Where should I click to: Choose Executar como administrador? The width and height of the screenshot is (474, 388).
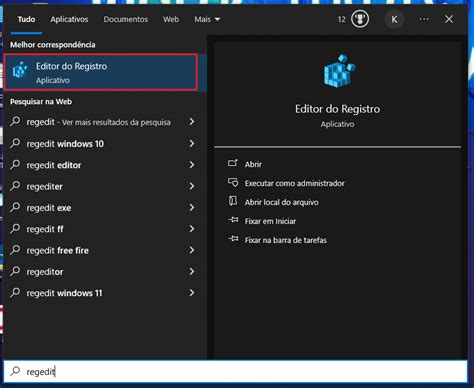pos(294,183)
